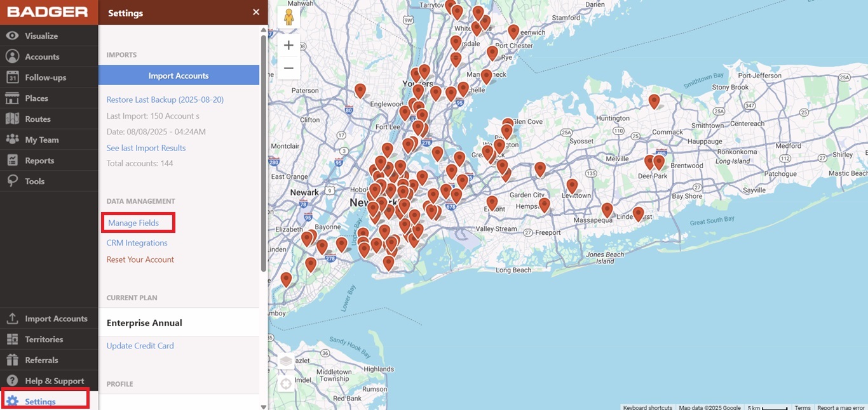This screenshot has height=410, width=868.
Task: Click the Last Import: 150 Accounts text
Action: click(x=153, y=116)
